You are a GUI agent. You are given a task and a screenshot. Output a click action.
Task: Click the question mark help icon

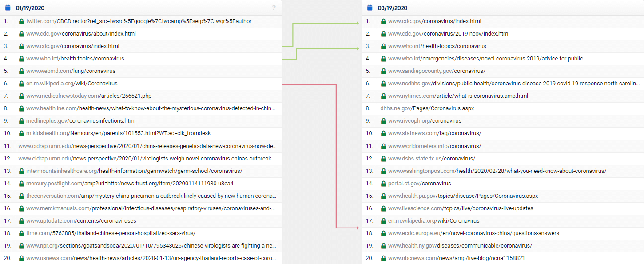tap(274, 8)
